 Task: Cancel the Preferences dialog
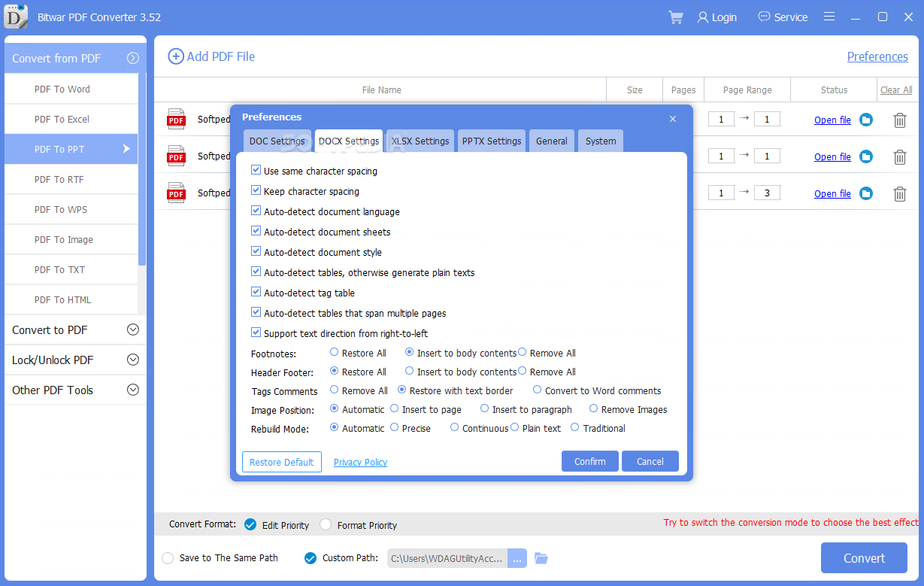click(650, 461)
